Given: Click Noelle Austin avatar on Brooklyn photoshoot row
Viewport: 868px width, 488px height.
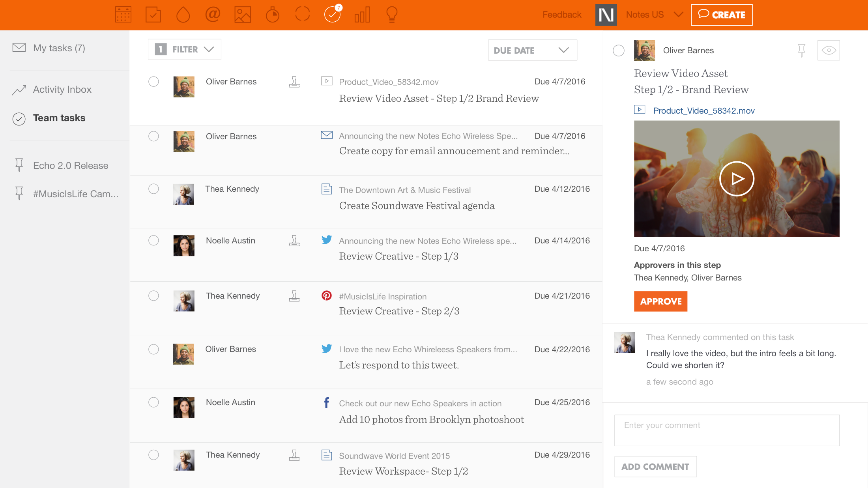Looking at the screenshot, I should tap(184, 408).
